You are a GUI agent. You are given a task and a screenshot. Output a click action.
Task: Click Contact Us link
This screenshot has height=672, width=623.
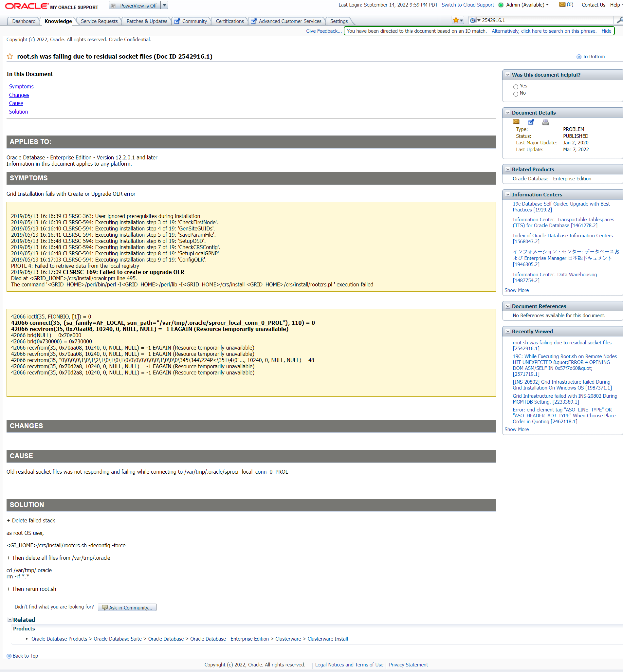(593, 5)
